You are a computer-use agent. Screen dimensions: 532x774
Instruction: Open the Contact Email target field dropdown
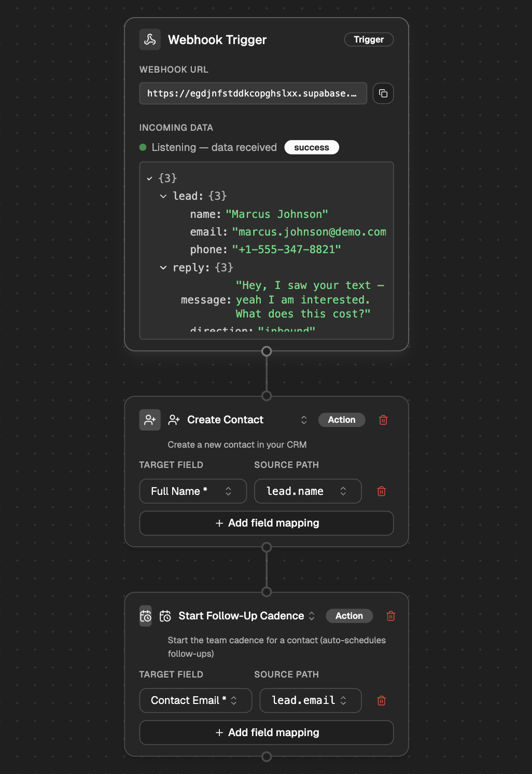(195, 700)
